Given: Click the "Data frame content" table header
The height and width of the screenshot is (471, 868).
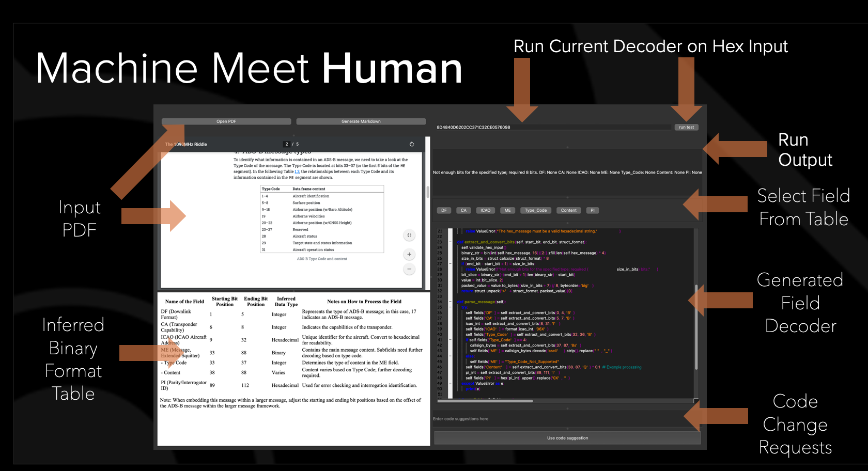Looking at the screenshot, I should click(309, 189).
